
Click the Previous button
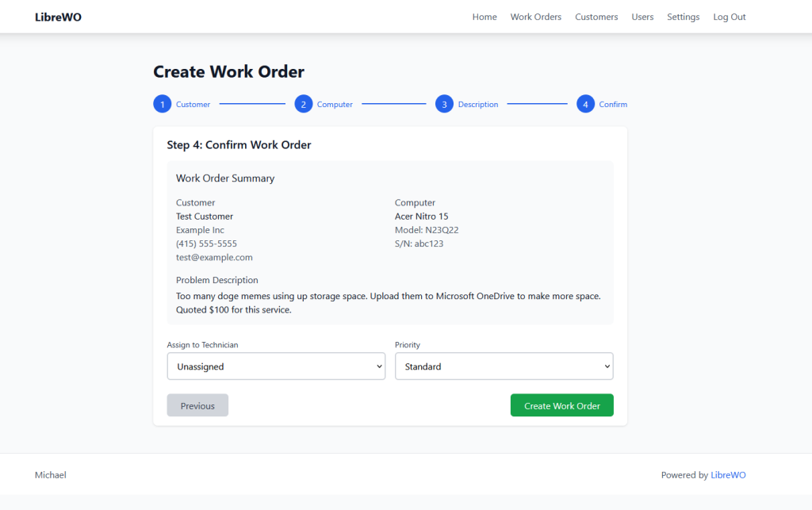[x=197, y=405]
